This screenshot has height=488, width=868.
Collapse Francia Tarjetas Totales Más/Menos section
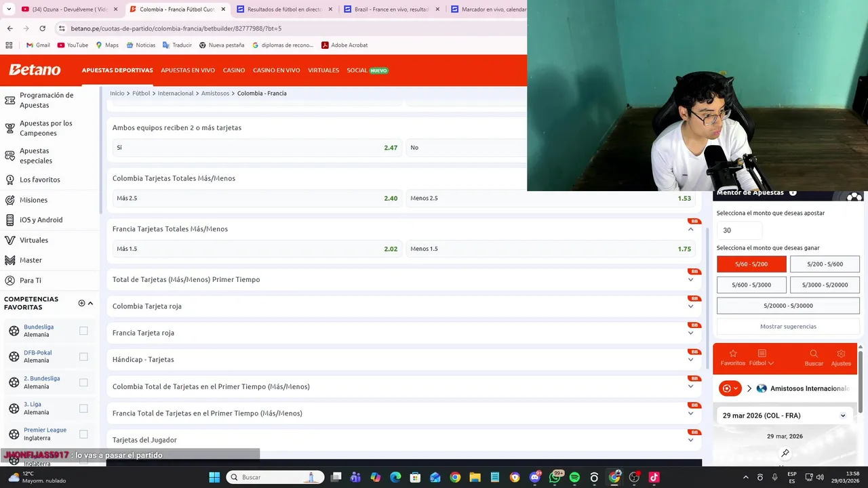[x=690, y=229]
